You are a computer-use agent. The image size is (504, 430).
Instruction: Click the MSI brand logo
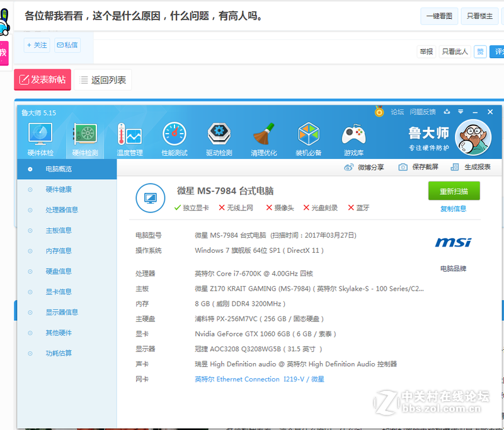[453, 242]
